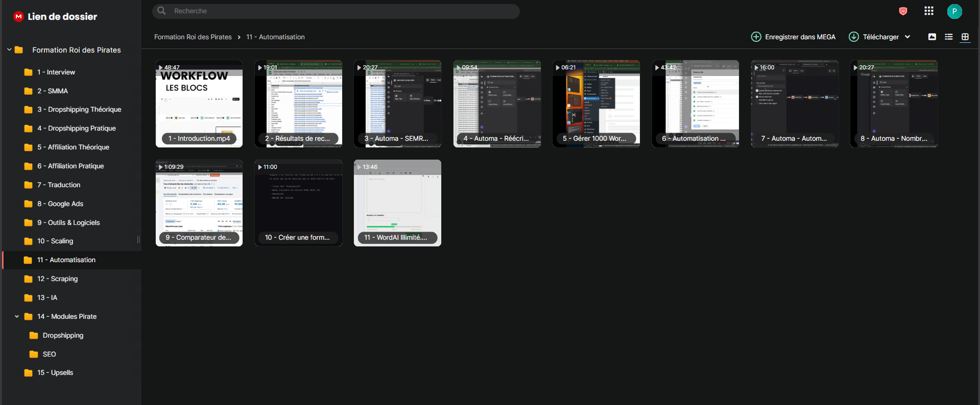Click the plus icon beside Enregistrer dans MEGA
Image resolution: width=980 pixels, height=405 pixels.
(x=756, y=37)
